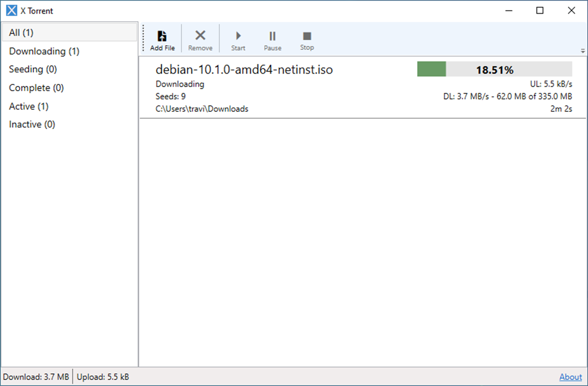
Task: Click the Remove torrent icon
Action: pyautogui.click(x=200, y=39)
